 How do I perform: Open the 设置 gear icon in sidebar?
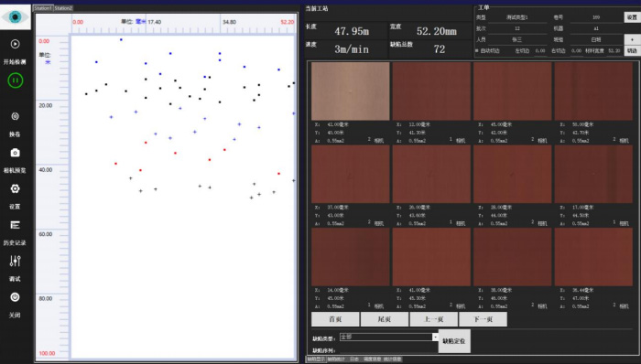pos(16,188)
